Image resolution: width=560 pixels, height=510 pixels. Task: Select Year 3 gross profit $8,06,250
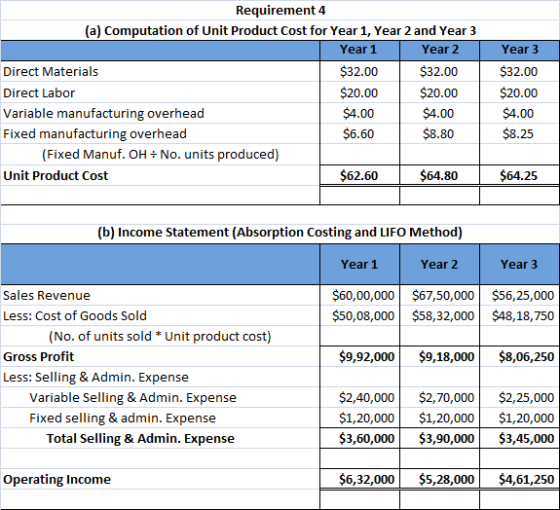(526, 357)
